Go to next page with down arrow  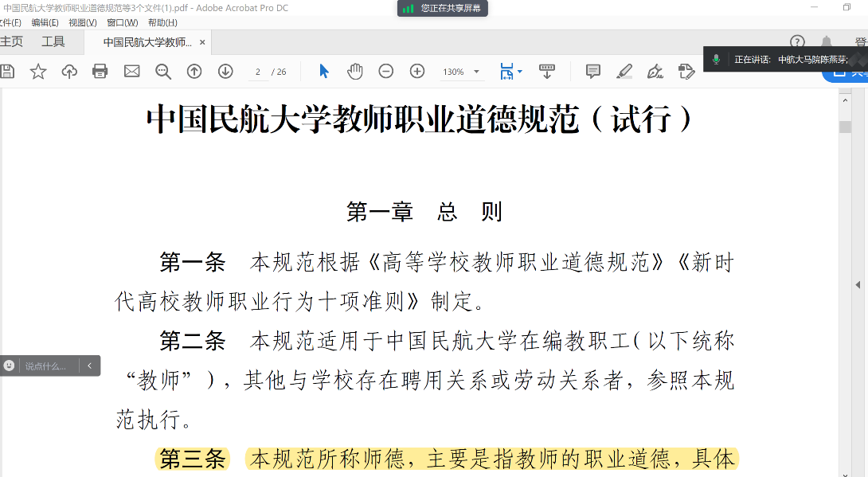pyautogui.click(x=225, y=72)
